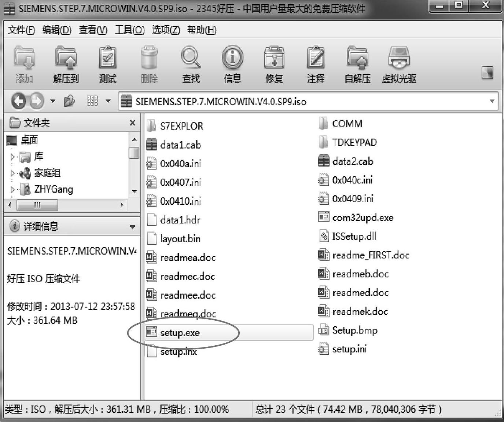The image size is (504, 422).
Task: Expand the ZHYGang tree node
Action: click(x=12, y=189)
